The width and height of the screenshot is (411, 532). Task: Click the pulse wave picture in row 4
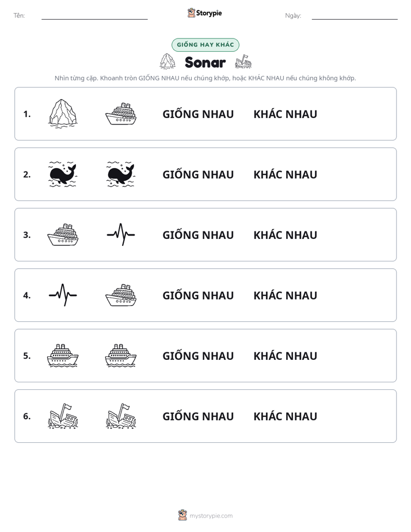coord(63,295)
